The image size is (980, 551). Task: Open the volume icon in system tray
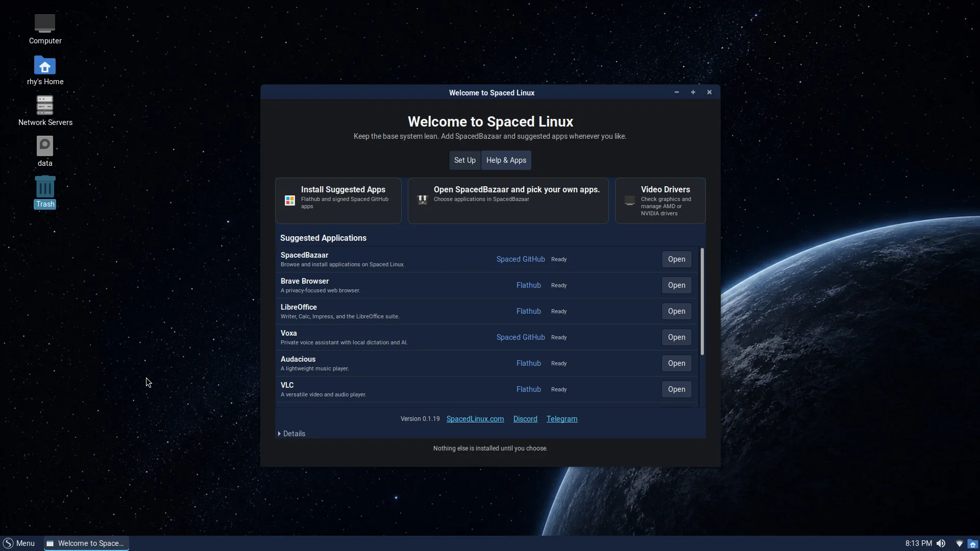(x=941, y=543)
